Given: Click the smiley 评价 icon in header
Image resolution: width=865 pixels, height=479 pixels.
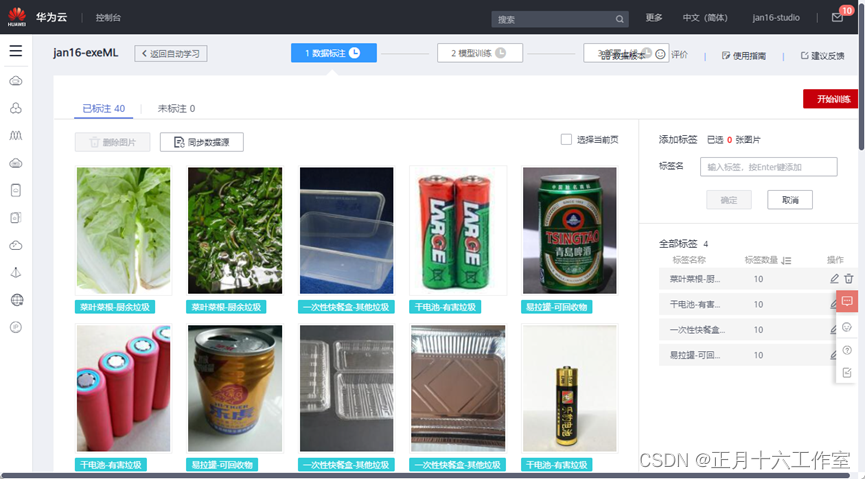Looking at the screenshot, I should coord(660,54).
